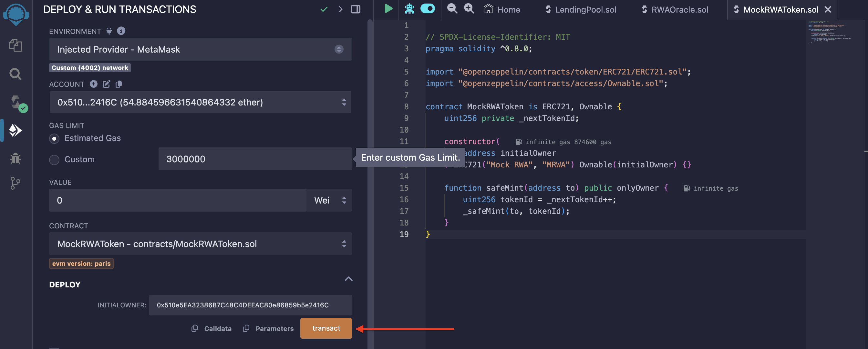
Task: Click the Robot/Bot icon in toolbar
Action: pos(409,9)
